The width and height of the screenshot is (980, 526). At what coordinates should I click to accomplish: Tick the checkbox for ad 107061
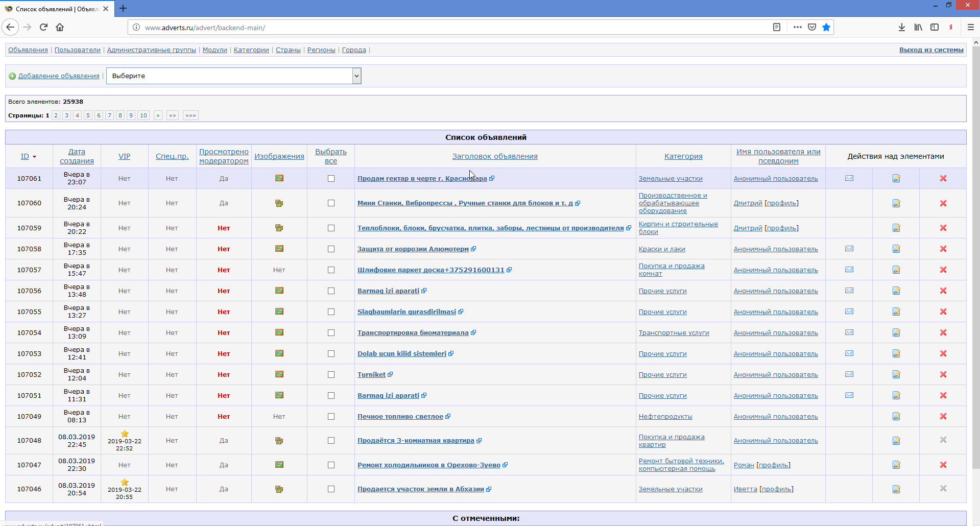331,179
